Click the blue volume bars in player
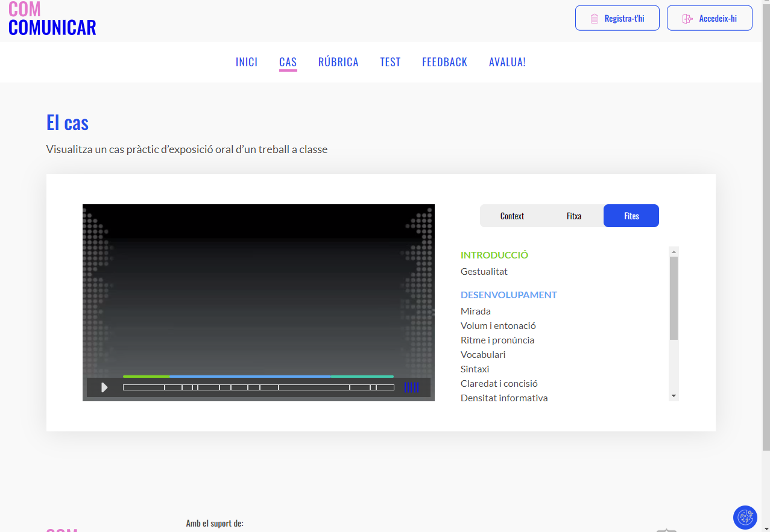 click(411, 387)
